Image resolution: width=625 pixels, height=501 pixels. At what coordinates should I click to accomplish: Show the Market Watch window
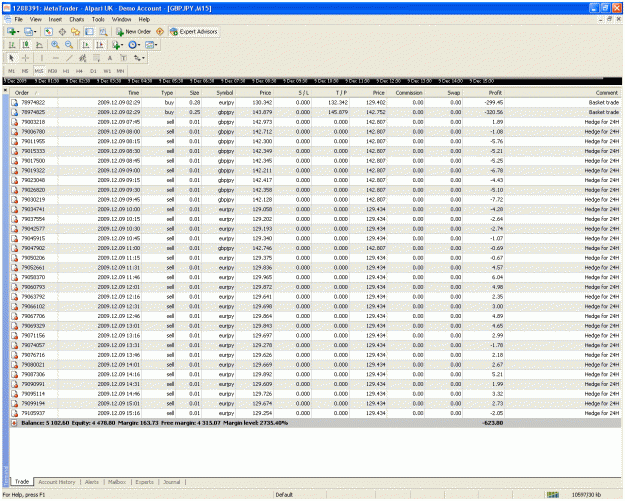point(49,31)
